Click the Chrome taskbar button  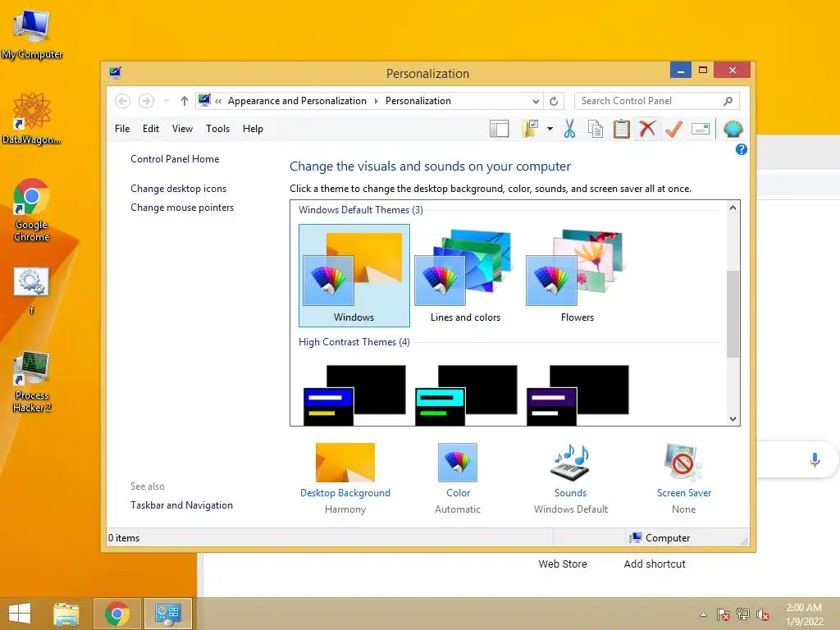coord(117,614)
